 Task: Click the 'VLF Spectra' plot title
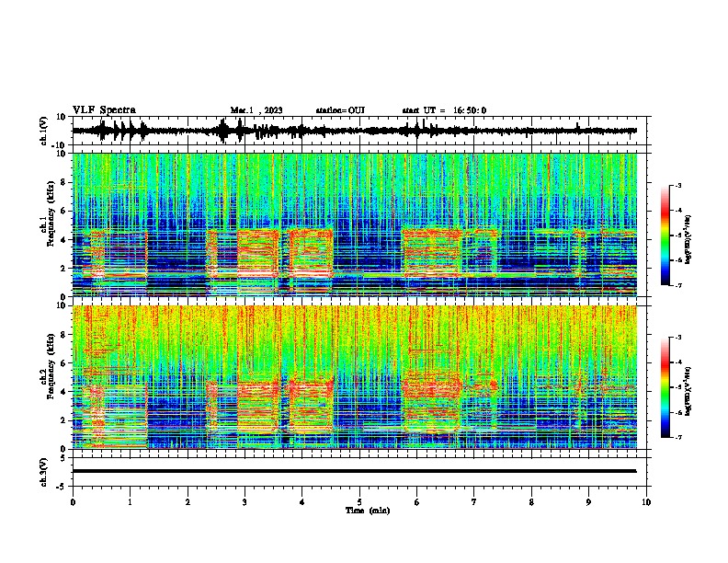104,110
